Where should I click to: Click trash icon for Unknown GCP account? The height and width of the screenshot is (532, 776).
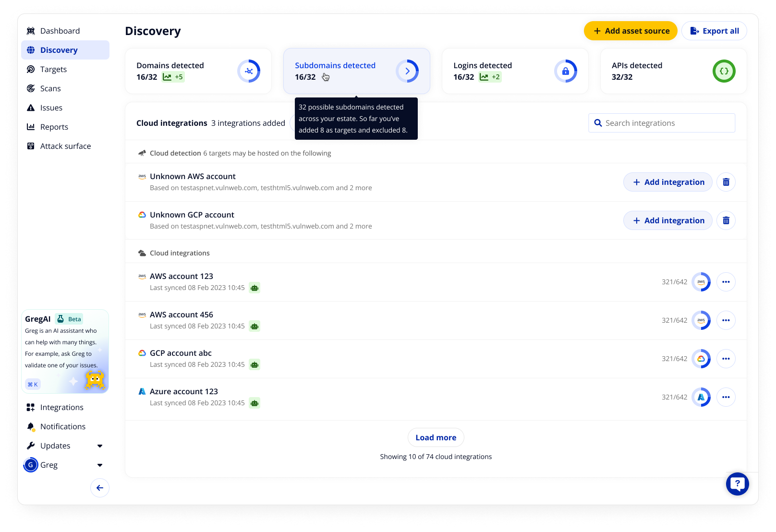pyautogui.click(x=726, y=220)
